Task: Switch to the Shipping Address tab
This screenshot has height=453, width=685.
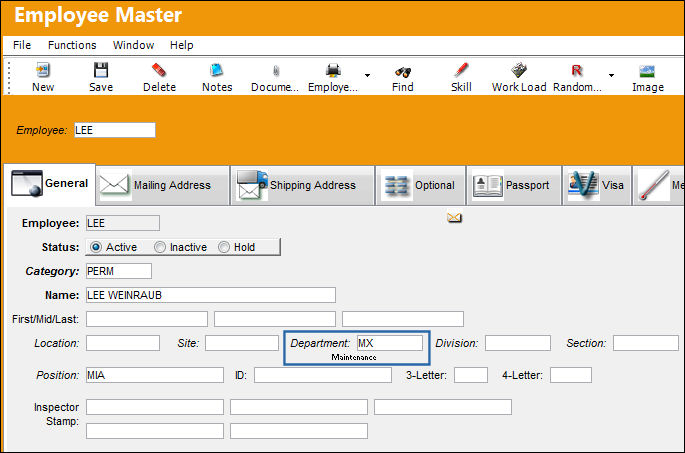Action: point(302,185)
